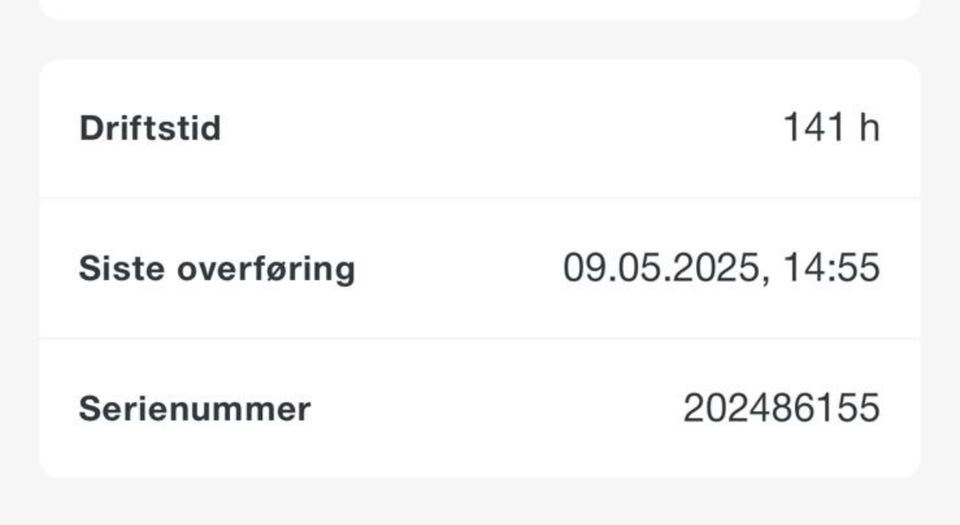Click the word "overføring" in the second row

tap(266, 269)
